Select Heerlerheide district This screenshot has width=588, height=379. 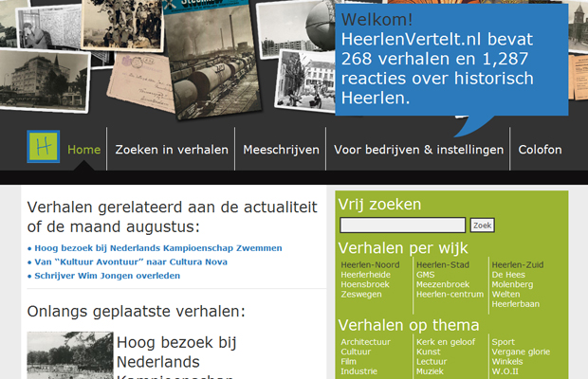click(366, 275)
